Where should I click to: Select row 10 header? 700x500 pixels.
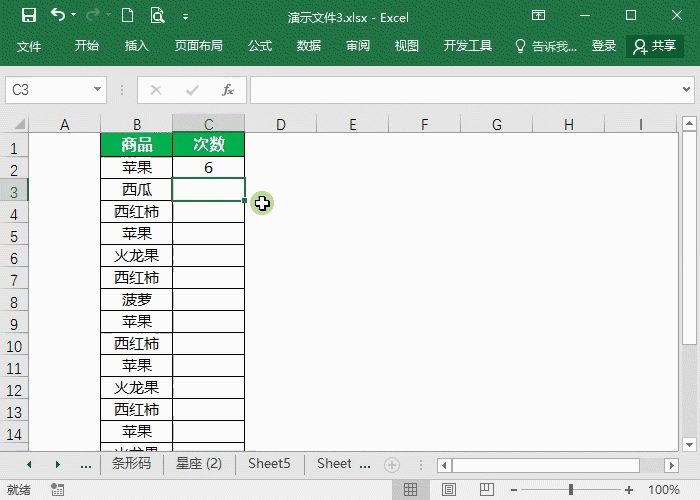point(14,346)
